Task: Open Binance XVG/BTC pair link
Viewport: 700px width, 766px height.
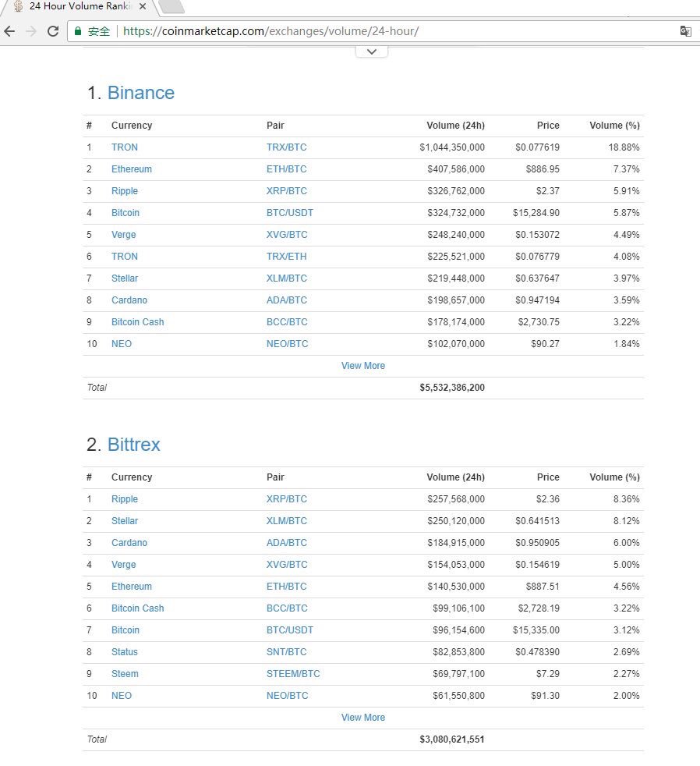Action: pyautogui.click(x=287, y=235)
